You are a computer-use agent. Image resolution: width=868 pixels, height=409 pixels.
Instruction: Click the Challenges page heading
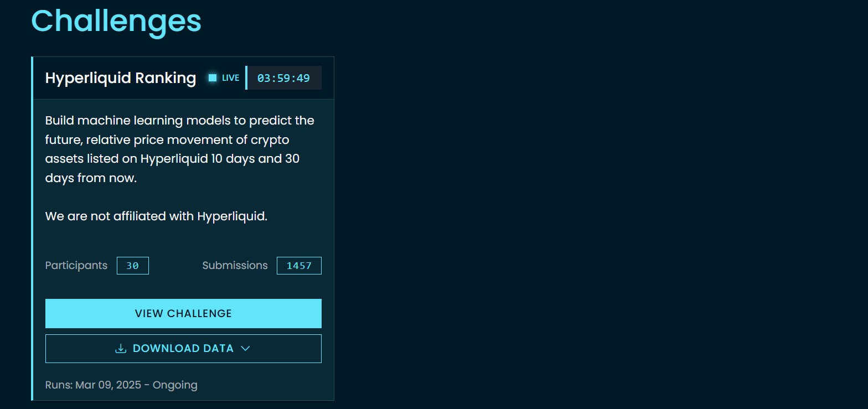click(116, 21)
